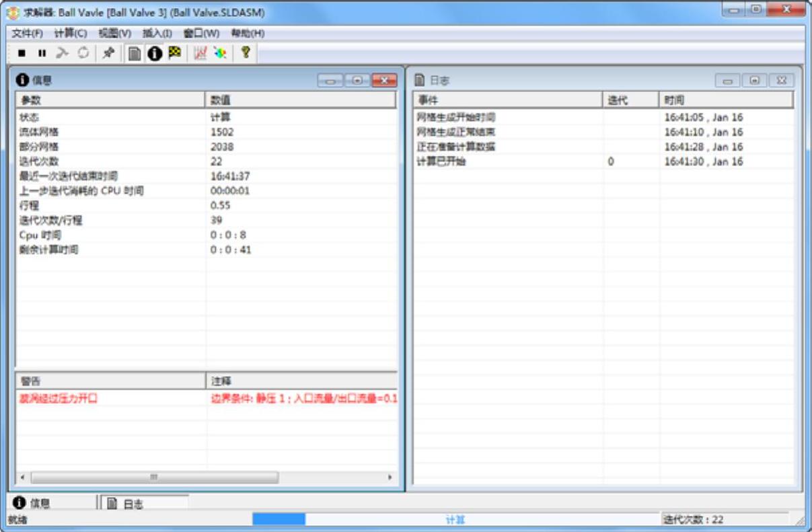The image size is (812, 532).
Task: Click the circular refresh toolbar icon
Action: point(83,53)
